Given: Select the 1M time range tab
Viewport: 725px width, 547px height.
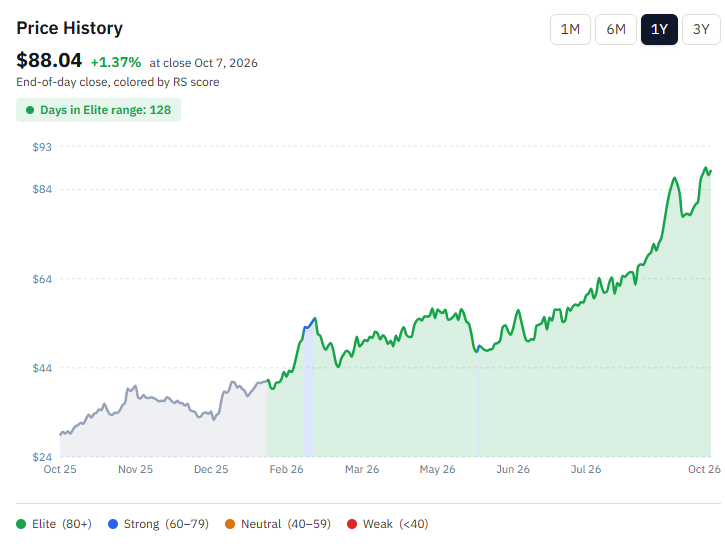Looking at the screenshot, I should tap(570, 30).
